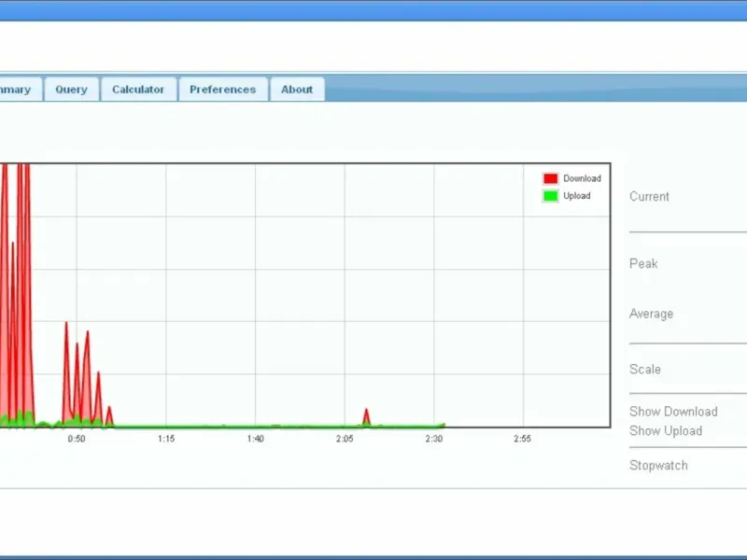Click the red Download legend swatch
The width and height of the screenshot is (747, 560).
click(x=550, y=178)
